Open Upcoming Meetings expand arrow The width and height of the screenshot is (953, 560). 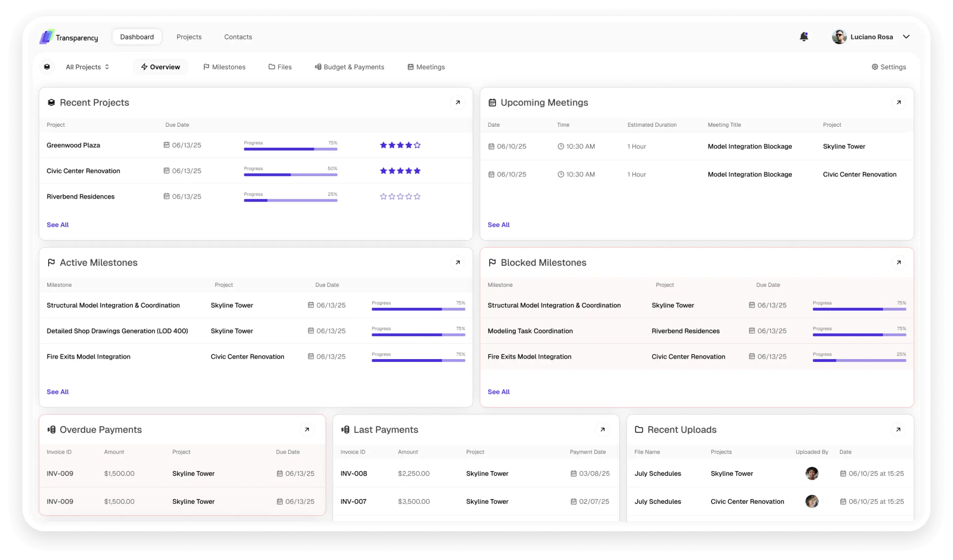point(899,103)
